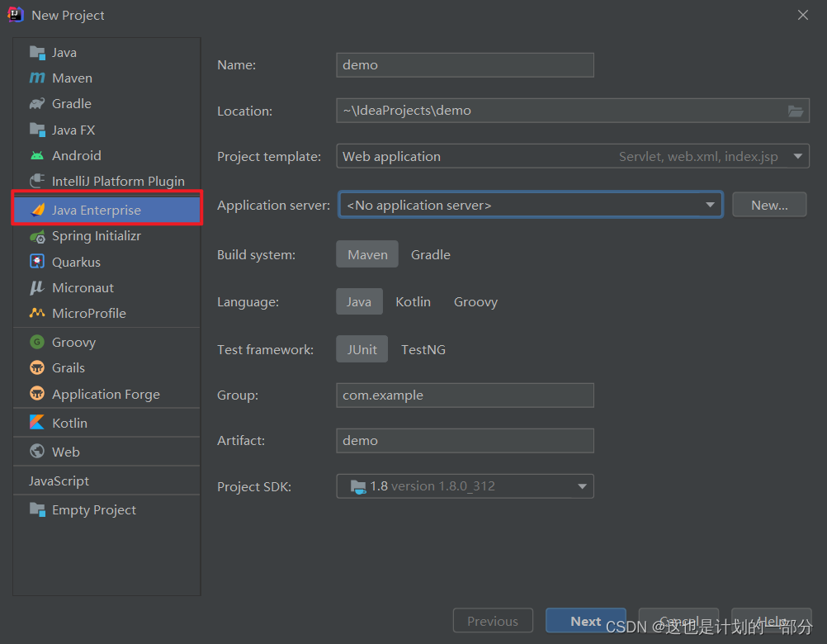Set build system to Gradle
Image resolution: width=827 pixels, height=644 pixels.
click(x=430, y=255)
